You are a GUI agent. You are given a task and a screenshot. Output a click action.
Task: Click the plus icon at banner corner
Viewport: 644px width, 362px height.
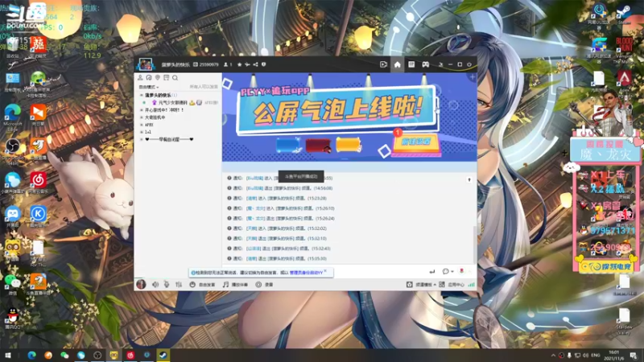coord(473,76)
